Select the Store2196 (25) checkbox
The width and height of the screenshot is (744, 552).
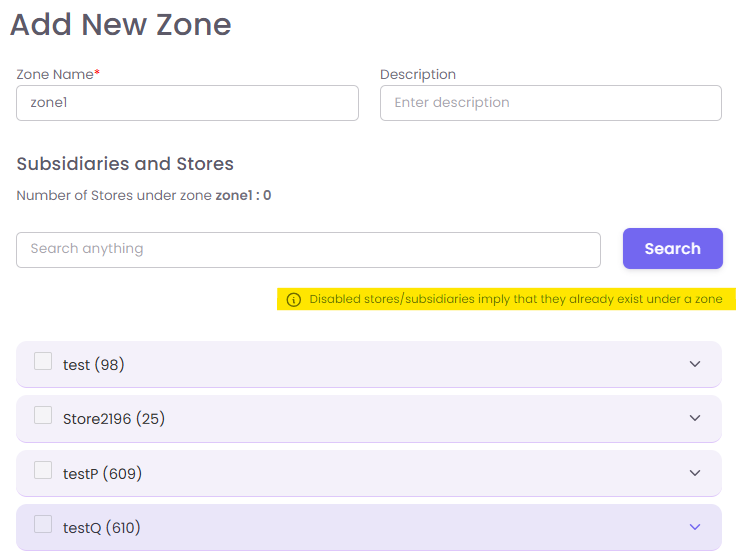point(43,416)
